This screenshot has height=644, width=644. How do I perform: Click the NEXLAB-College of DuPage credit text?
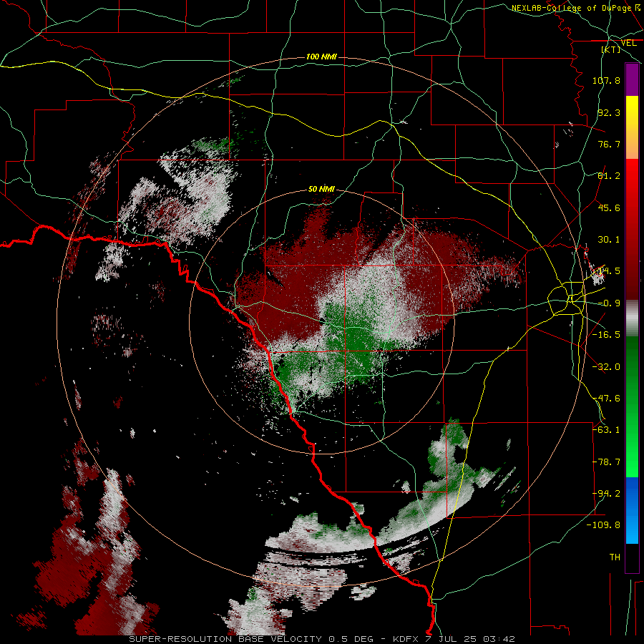pos(571,8)
